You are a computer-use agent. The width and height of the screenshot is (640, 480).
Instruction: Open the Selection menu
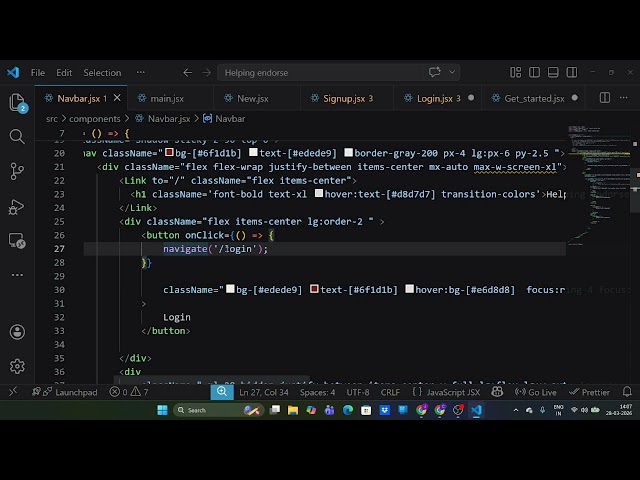point(102,73)
